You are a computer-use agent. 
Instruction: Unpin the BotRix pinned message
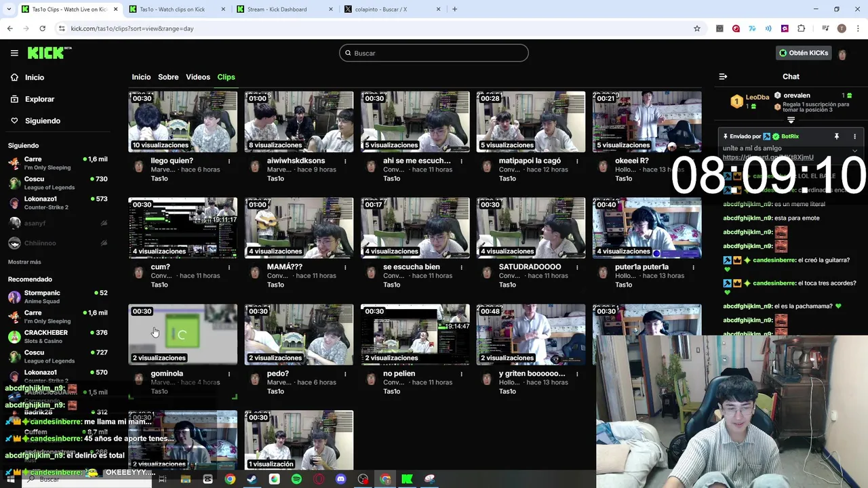point(837,136)
